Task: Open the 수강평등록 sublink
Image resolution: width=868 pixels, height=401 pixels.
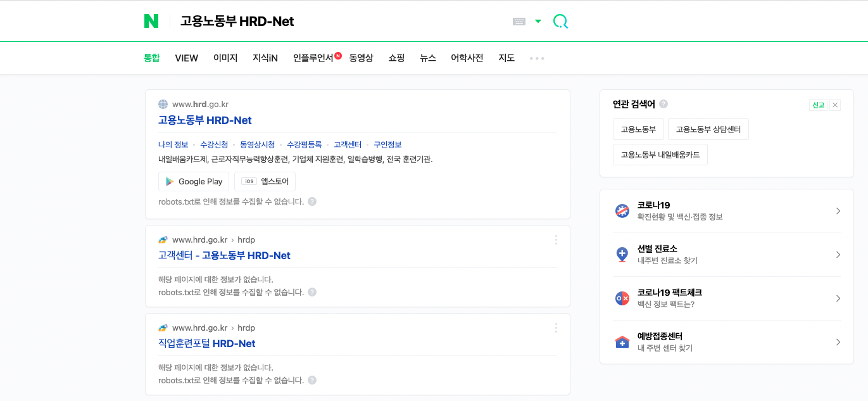Action: click(x=305, y=144)
